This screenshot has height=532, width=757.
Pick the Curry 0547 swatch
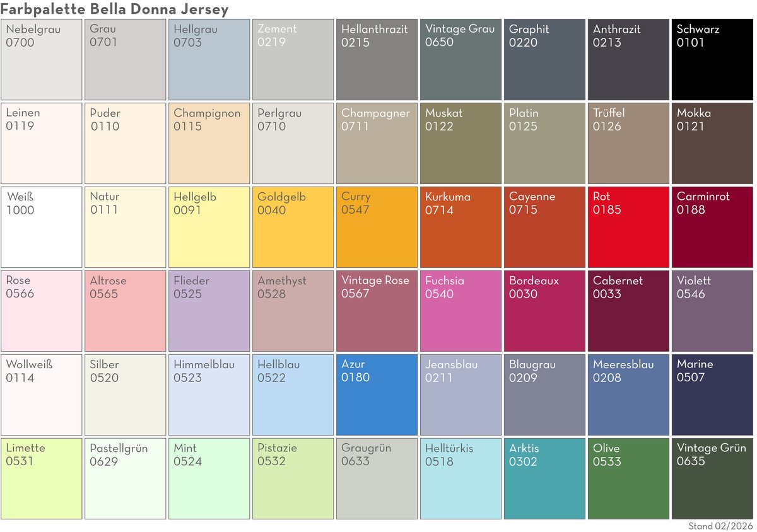(x=377, y=227)
